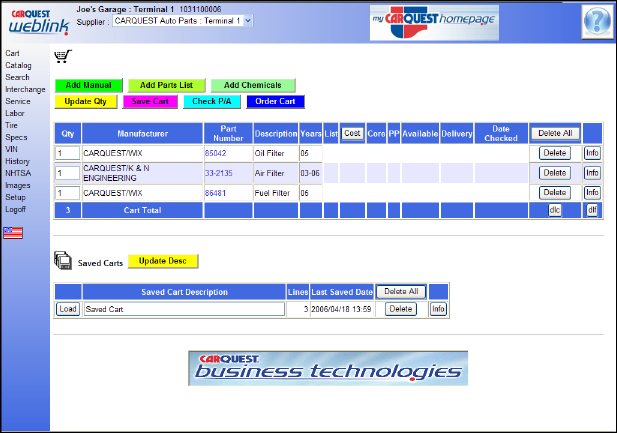Click the CARQUEST business technologies banner
Screen dimensions: 617x433
tap(328, 368)
